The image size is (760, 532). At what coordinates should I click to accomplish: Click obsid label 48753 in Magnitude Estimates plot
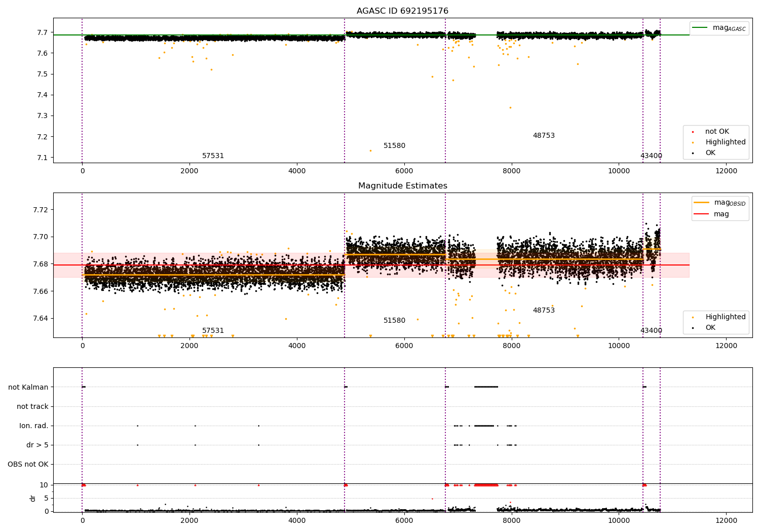click(544, 311)
